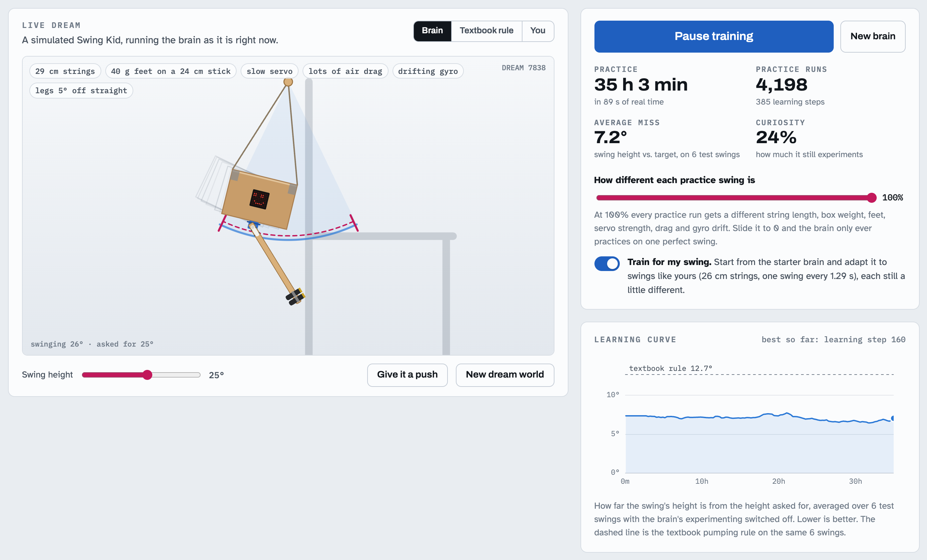Click the 29 cm strings tag

65,71
